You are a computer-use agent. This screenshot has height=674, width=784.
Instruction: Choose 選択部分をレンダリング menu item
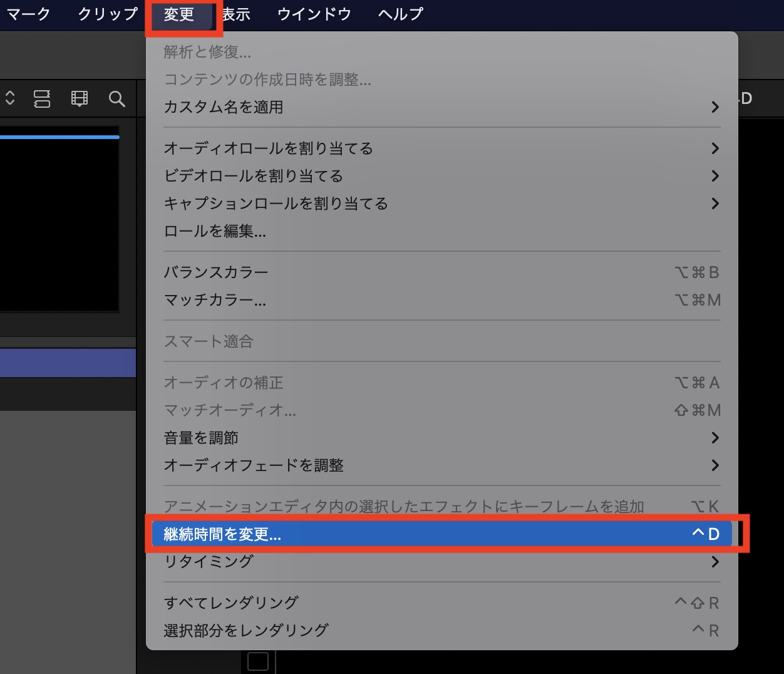[x=246, y=630]
